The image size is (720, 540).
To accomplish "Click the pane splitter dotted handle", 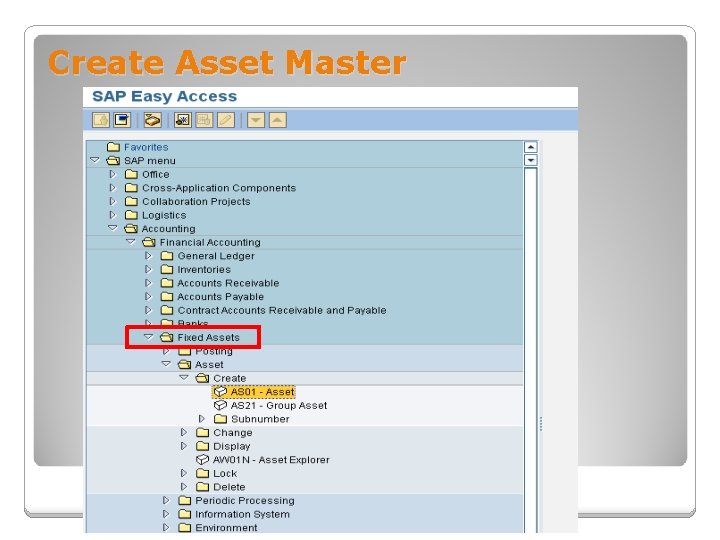I will 541,424.
